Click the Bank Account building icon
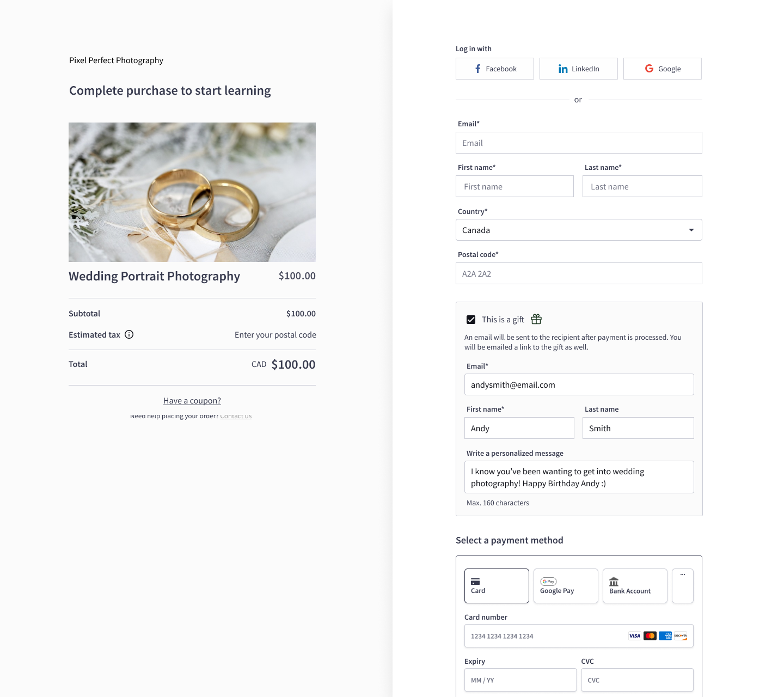 point(614,582)
